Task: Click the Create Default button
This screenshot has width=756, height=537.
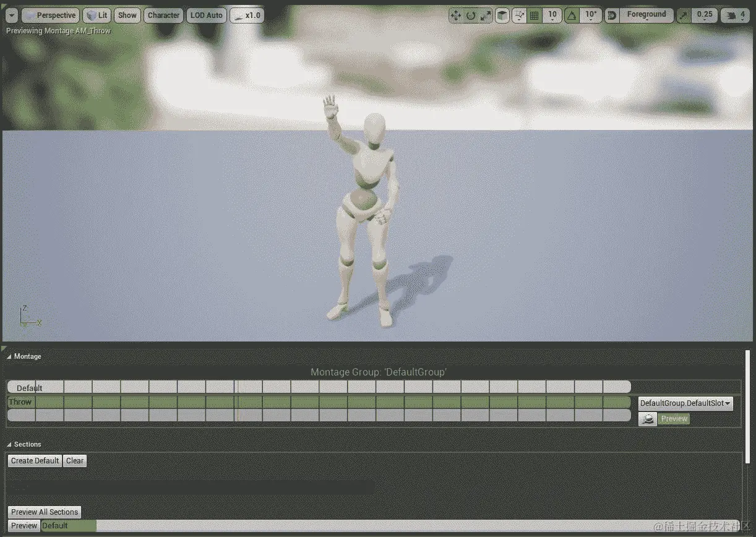Action: click(x=35, y=460)
